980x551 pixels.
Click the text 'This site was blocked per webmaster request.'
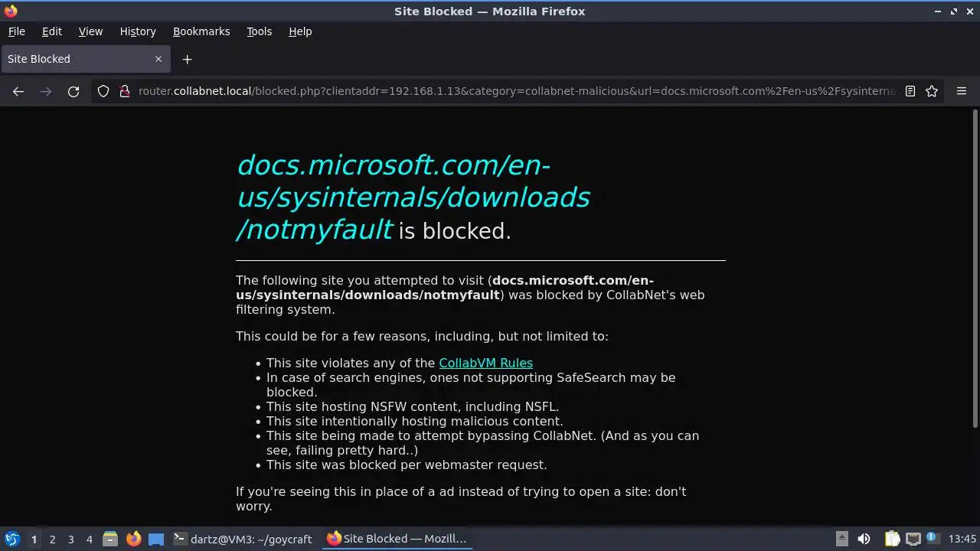tap(407, 465)
